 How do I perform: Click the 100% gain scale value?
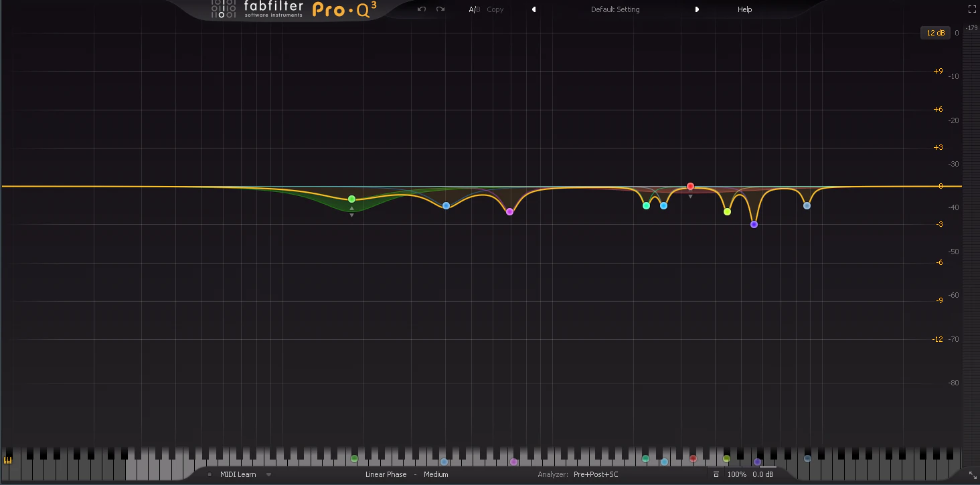point(736,474)
